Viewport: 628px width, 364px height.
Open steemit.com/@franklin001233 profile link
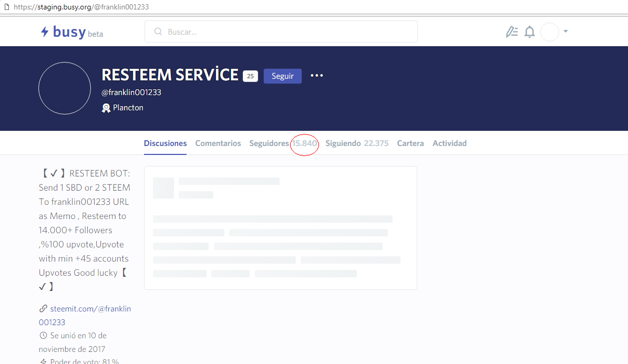85,315
